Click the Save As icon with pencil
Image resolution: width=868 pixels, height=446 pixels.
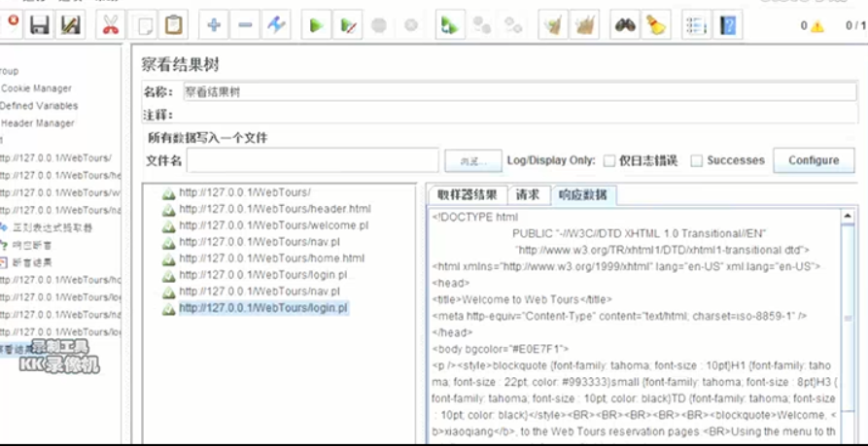coord(70,25)
